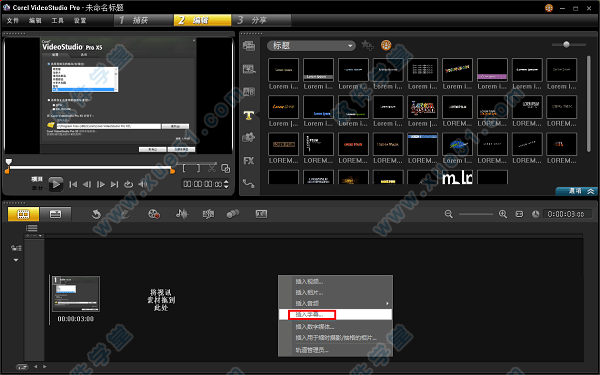Open the 编辑 menu
This screenshot has width=600, height=375.
point(35,21)
